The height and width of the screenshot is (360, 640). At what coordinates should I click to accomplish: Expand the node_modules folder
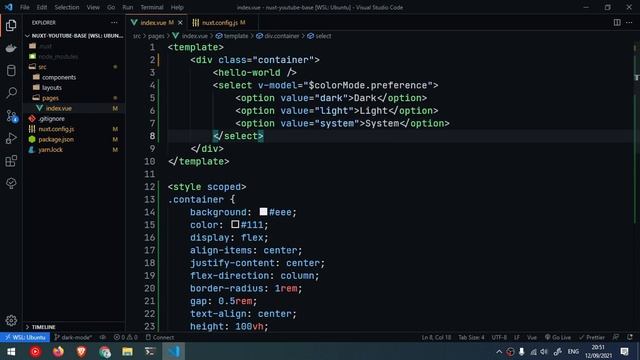74,57
